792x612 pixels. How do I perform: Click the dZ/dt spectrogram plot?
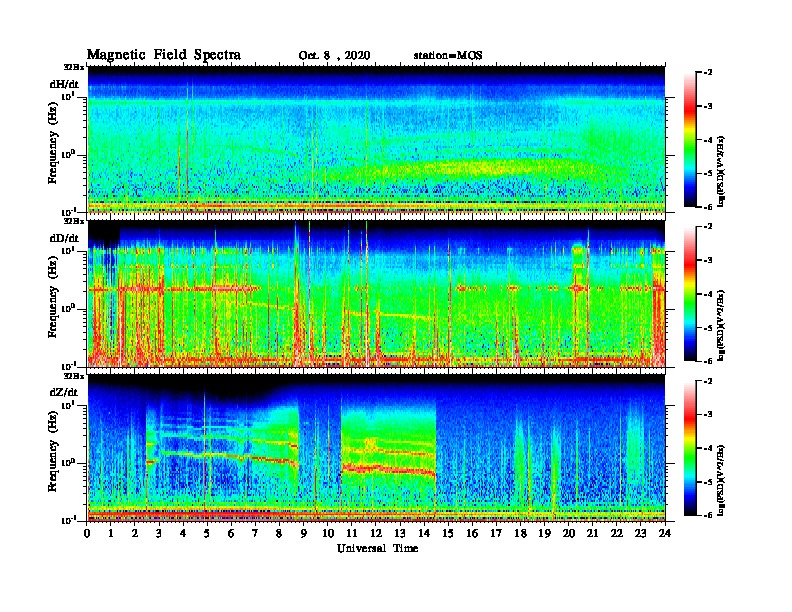376,448
